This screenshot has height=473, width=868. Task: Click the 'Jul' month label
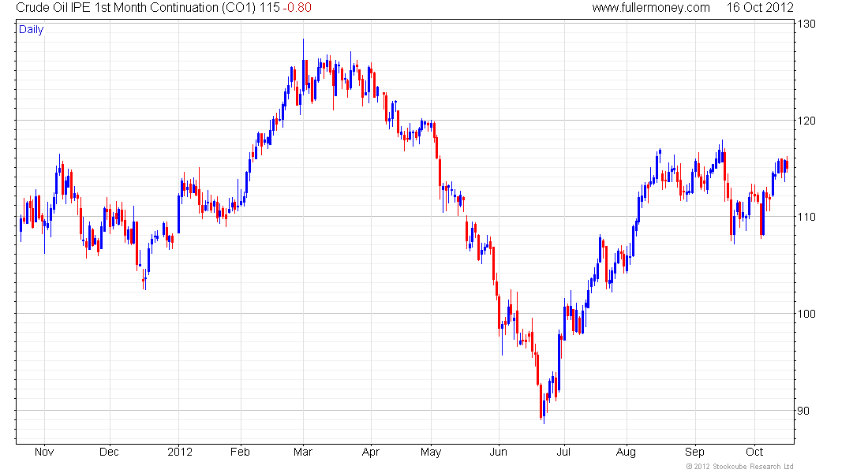click(x=563, y=452)
